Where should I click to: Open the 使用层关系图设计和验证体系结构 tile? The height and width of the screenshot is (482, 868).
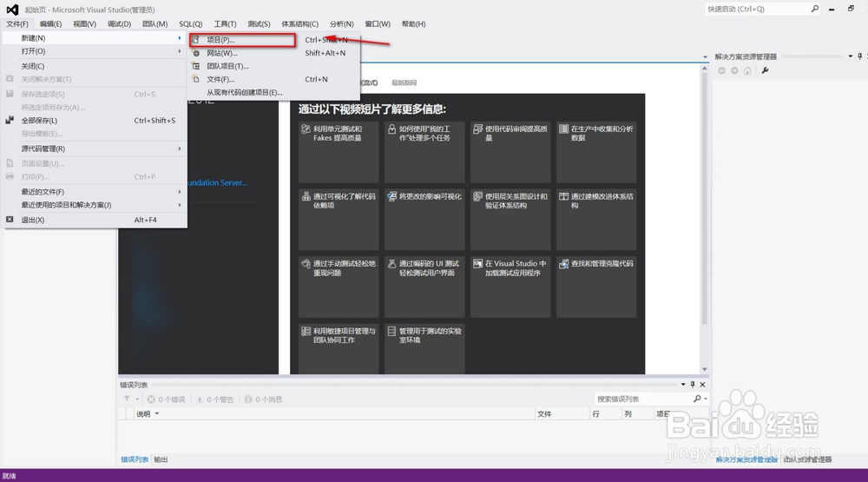tap(510, 220)
